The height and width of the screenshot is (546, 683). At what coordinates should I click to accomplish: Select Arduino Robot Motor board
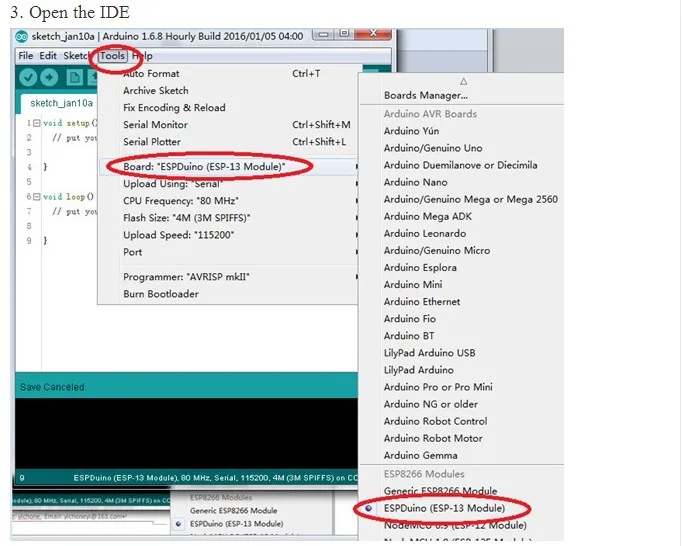pos(462,438)
